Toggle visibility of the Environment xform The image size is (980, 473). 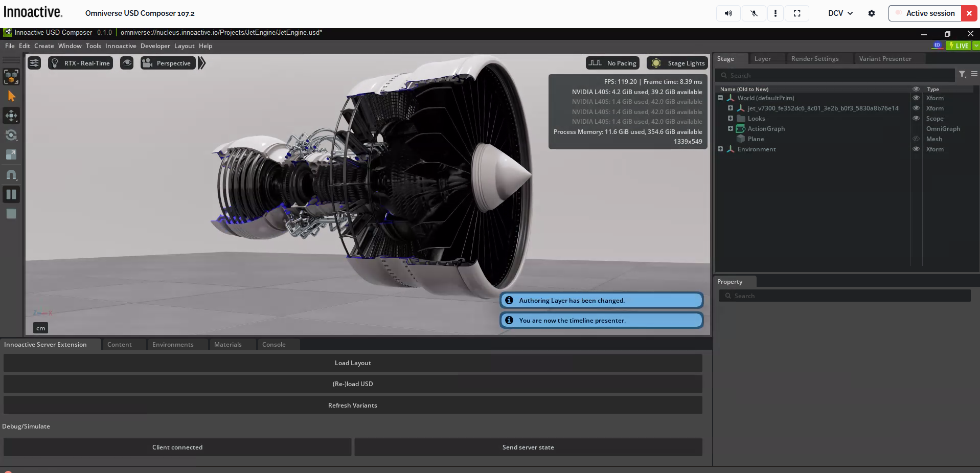point(915,149)
